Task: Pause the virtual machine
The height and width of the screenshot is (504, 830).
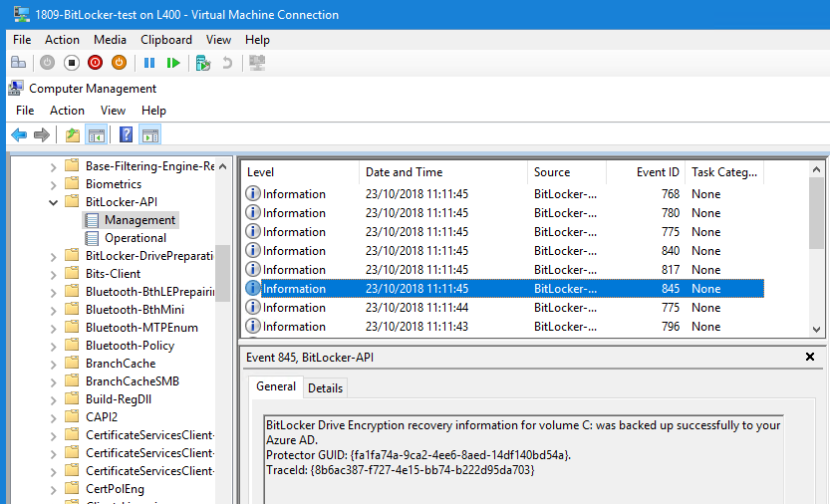Action: [x=149, y=63]
